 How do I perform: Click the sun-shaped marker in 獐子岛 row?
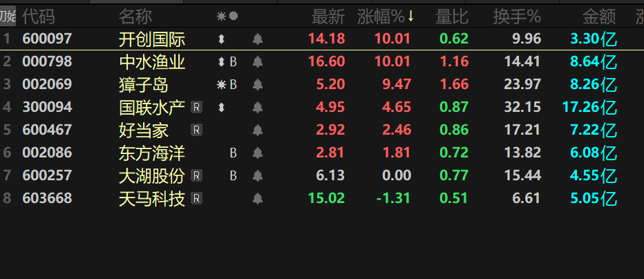221,85
